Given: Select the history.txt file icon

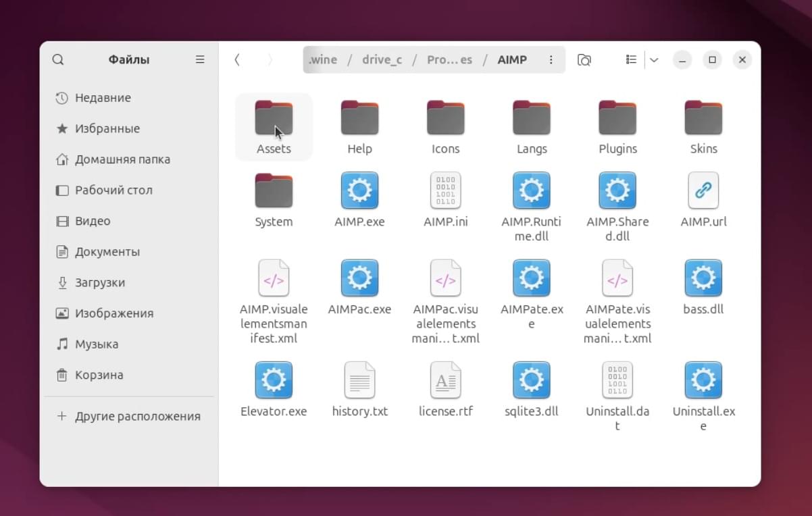Looking at the screenshot, I should 359,380.
